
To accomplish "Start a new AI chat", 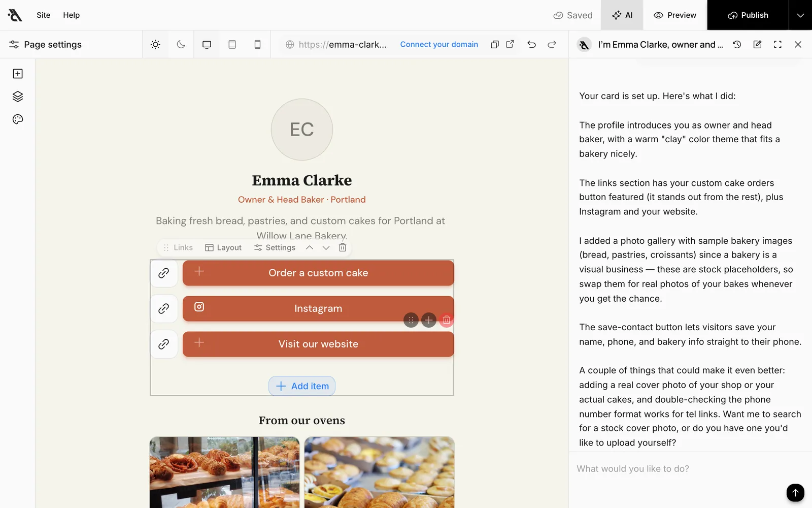I will pyautogui.click(x=757, y=44).
